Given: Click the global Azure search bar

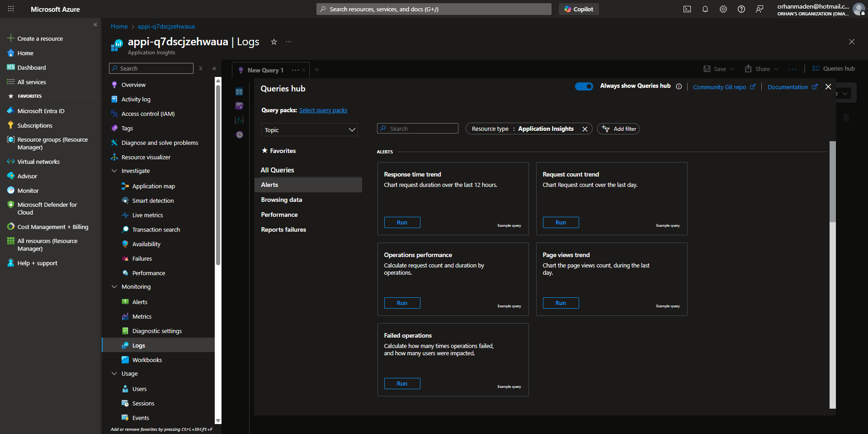Looking at the screenshot, I should click(433, 9).
